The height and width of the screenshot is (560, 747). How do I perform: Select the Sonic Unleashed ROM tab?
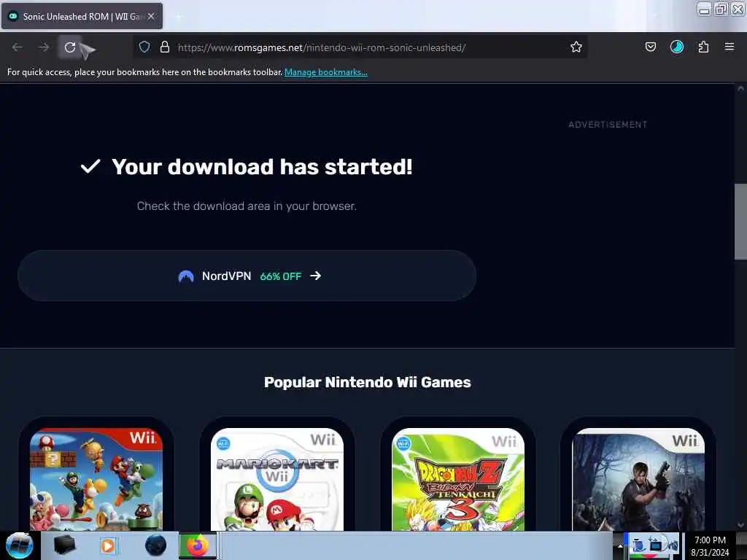82,16
